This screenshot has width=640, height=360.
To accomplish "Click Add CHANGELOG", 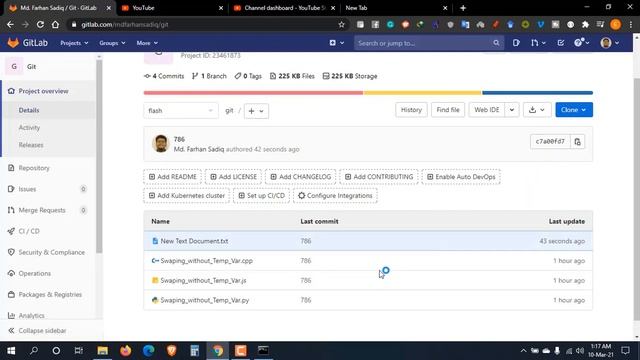I will [x=300, y=177].
